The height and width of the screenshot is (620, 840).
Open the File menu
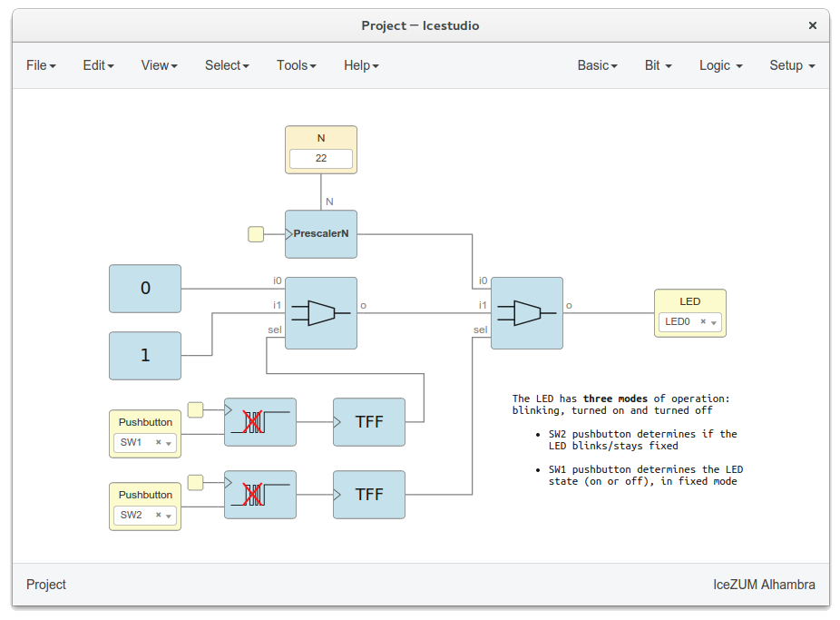point(41,65)
